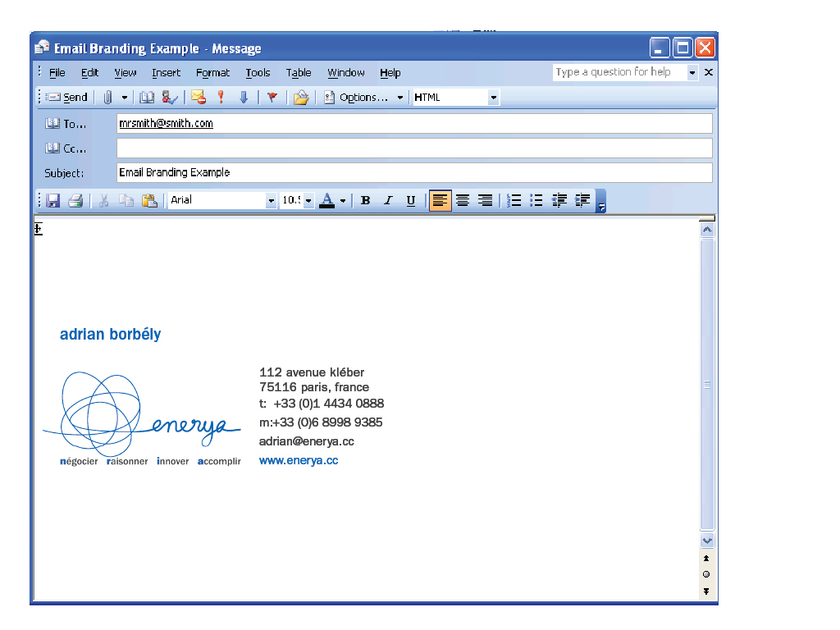
Task: Expand the Options dropdown arrow
Action: coord(400,98)
